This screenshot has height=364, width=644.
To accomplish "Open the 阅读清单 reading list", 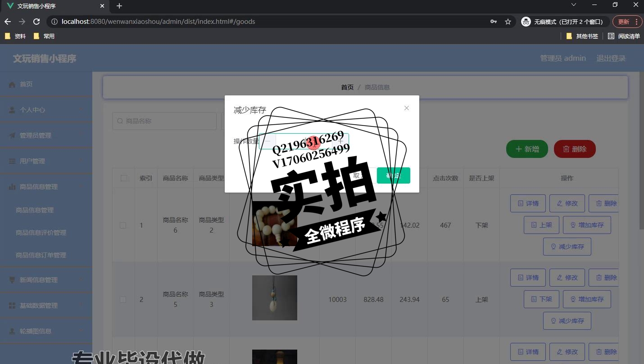I will point(624,36).
